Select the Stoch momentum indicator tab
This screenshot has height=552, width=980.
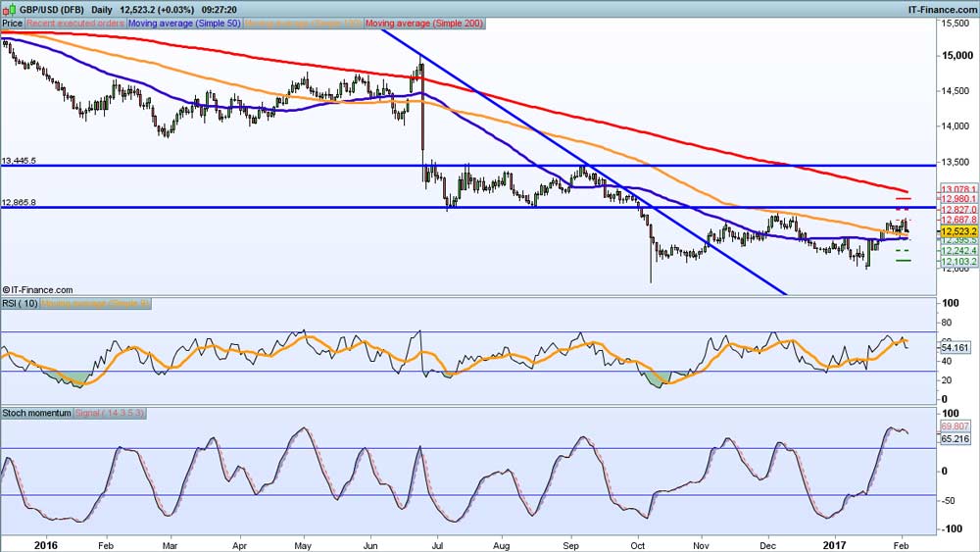click(37, 413)
